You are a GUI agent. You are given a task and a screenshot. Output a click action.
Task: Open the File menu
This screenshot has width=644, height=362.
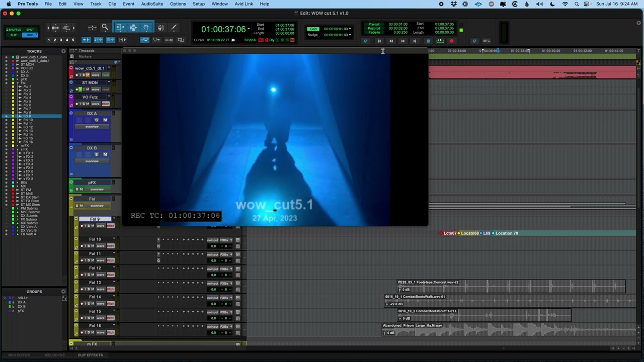tap(48, 4)
